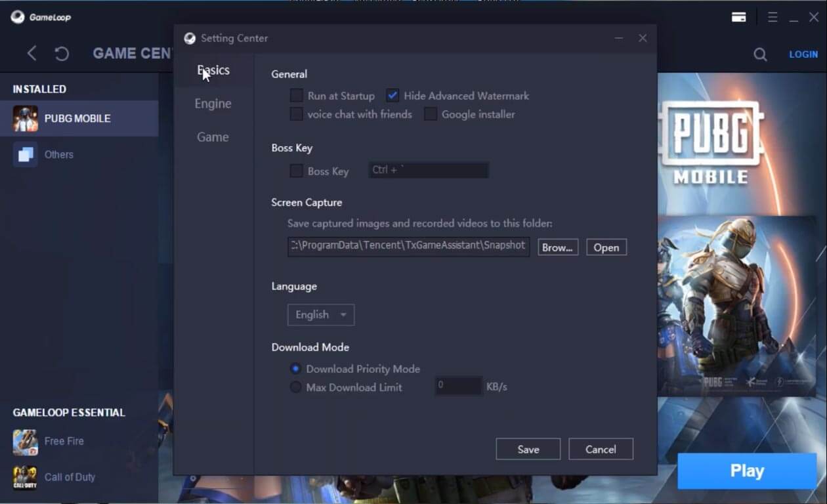
Task: Go back with the arrow icon
Action: pos(32,54)
